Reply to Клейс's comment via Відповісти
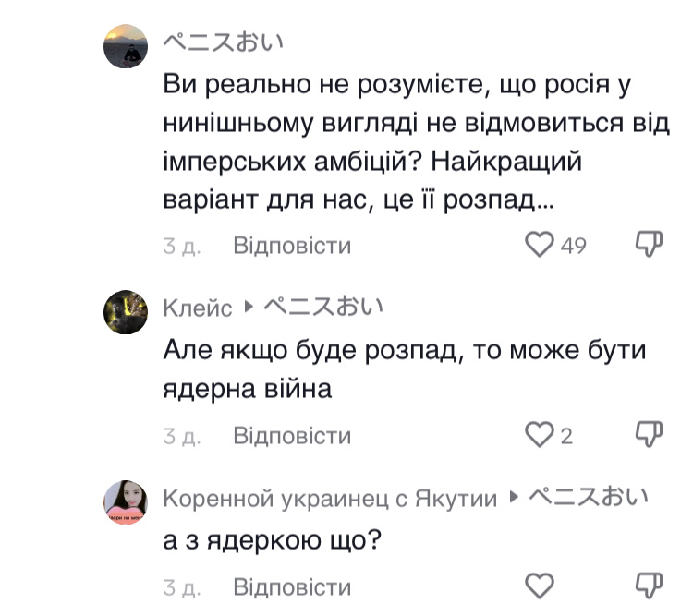Viewport: 693px width, 616px height. coord(292,435)
